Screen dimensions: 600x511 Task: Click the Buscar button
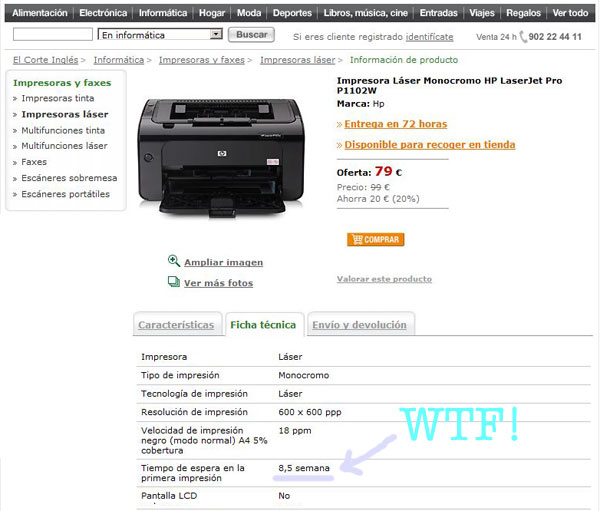(x=251, y=34)
